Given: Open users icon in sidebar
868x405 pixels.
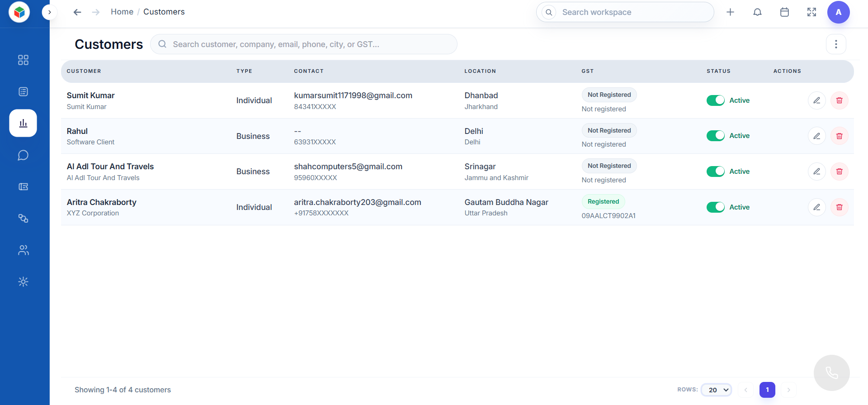Looking at the screenshot, I should [23, 250].
